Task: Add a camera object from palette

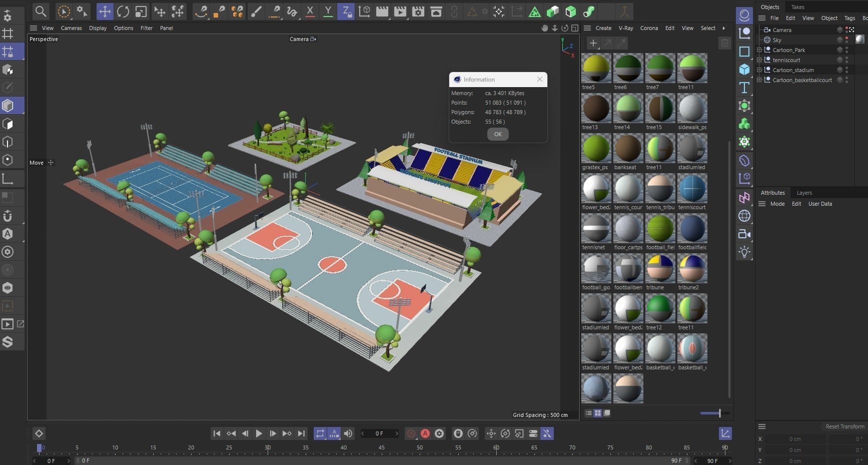Action: [x=744, y=234]
